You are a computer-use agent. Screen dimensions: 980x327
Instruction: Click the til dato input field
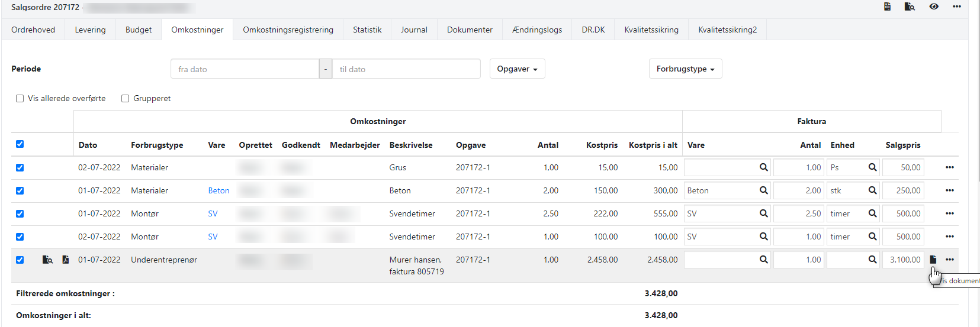click(x=406, y=69)
